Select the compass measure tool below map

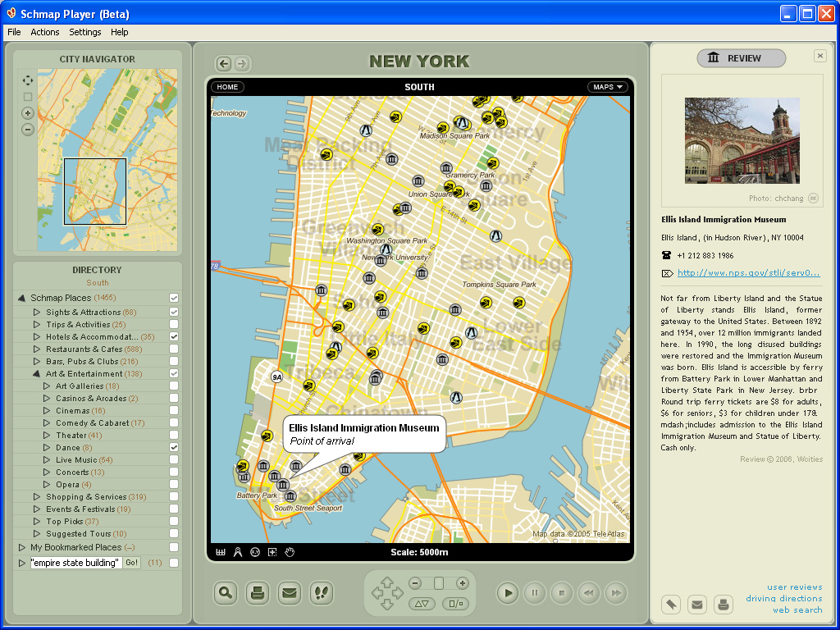pos(238,552)
